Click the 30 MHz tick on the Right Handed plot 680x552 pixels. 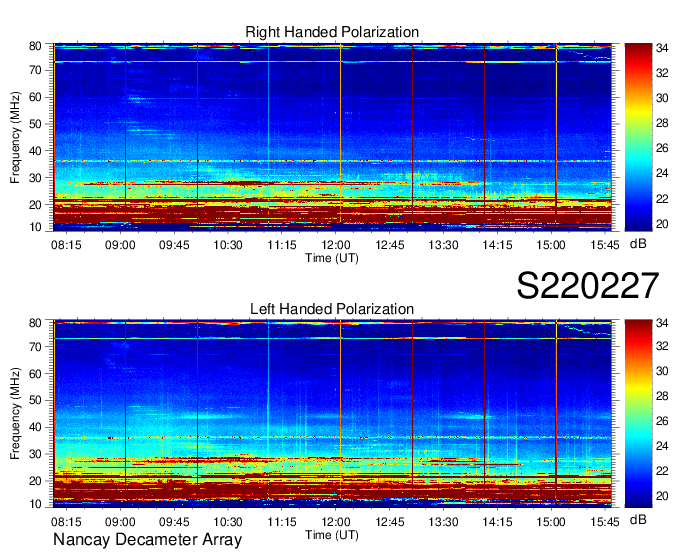(x=35, y=178)
